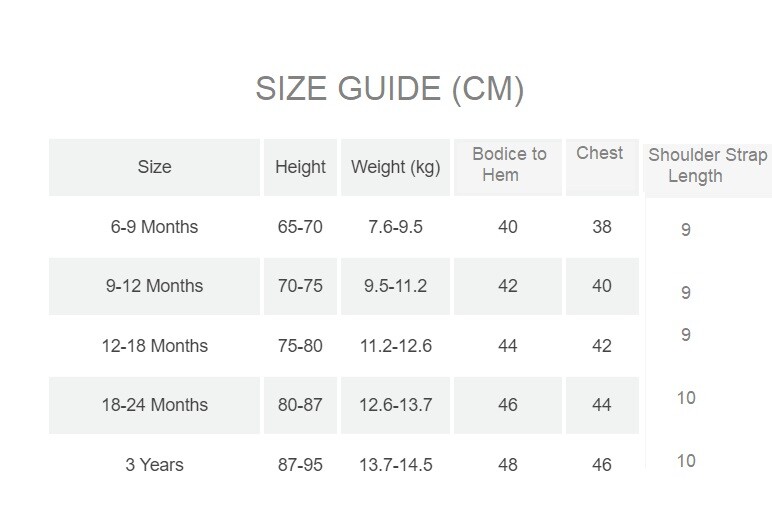This screenshot has width=772, height=510.
Task: Click the Bodice to Hem header
Action: (x=509, y=164)
